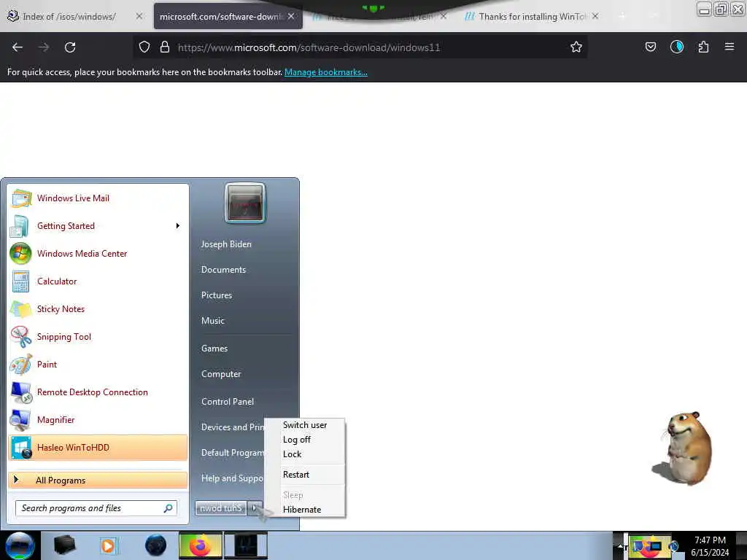Launch Getting Started program
Screen dimensions: 747x560
coord(98,226)
